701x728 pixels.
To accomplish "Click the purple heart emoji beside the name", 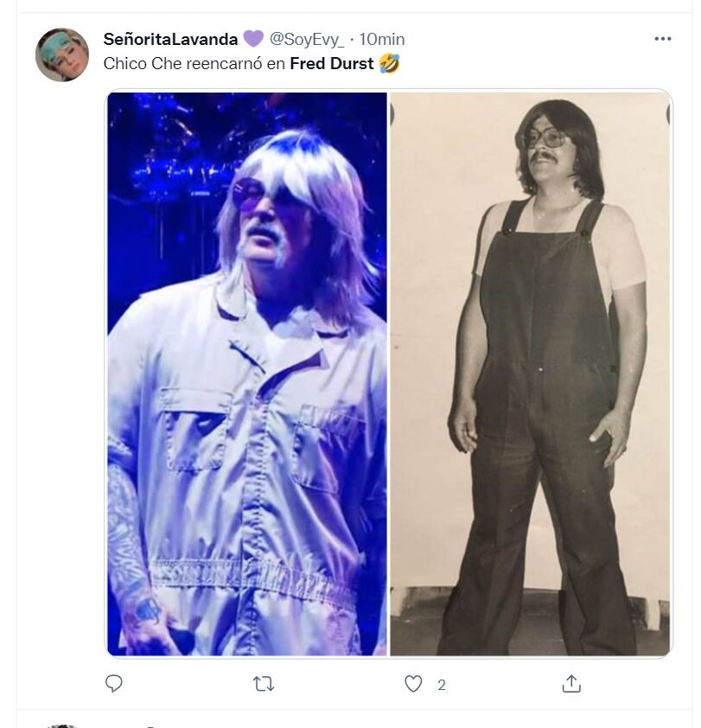I will 252,39.
